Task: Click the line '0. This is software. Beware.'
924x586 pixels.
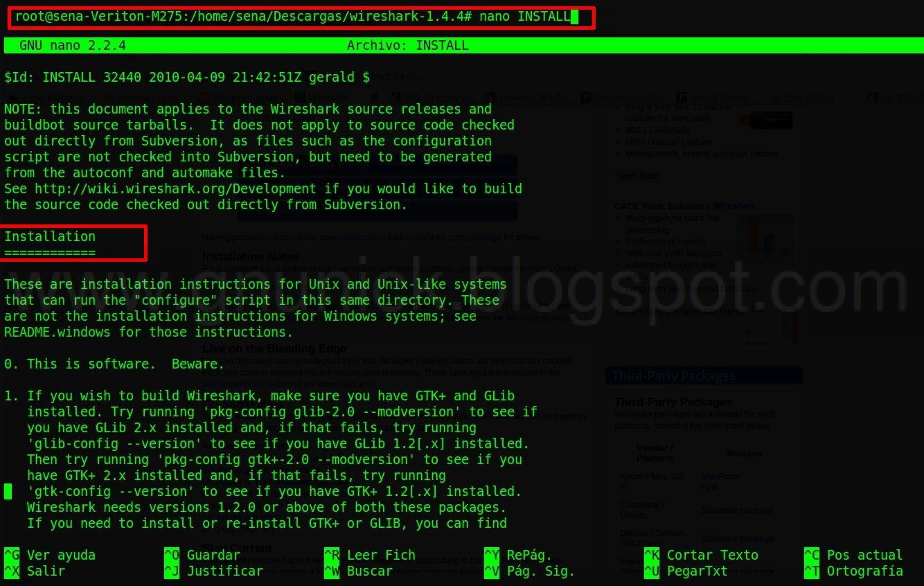Action: pyautogui.click(x=114, y=364)
